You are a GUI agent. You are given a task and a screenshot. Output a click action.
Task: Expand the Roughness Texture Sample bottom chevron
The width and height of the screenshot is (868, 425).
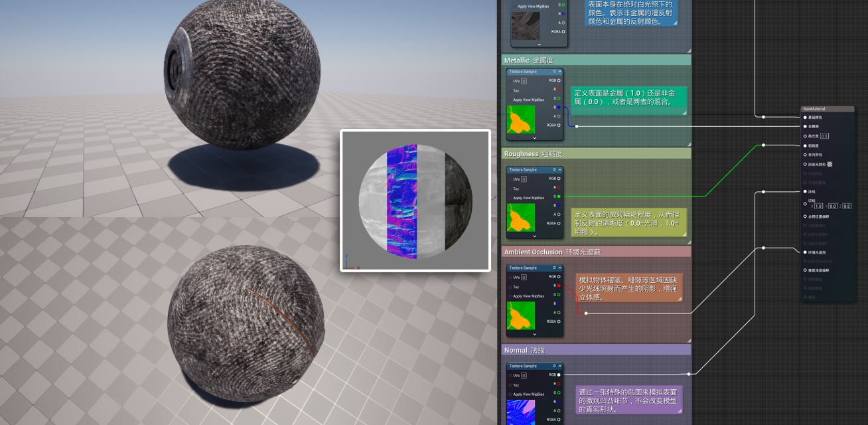(534, 236)
